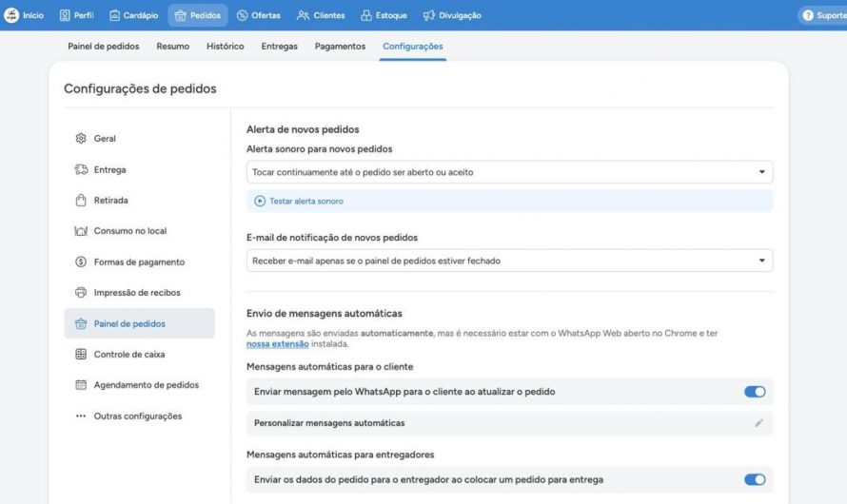Click the Divulgação megaphone icon

click(429, 15)
